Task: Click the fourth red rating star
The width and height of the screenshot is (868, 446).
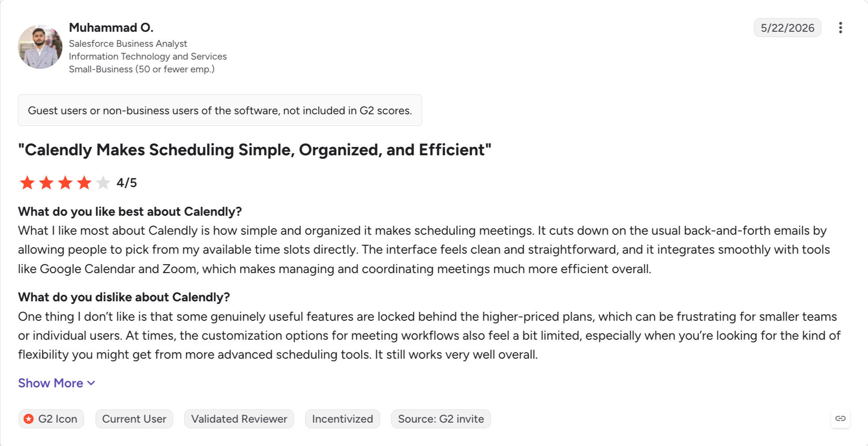Action: (84, 183)
